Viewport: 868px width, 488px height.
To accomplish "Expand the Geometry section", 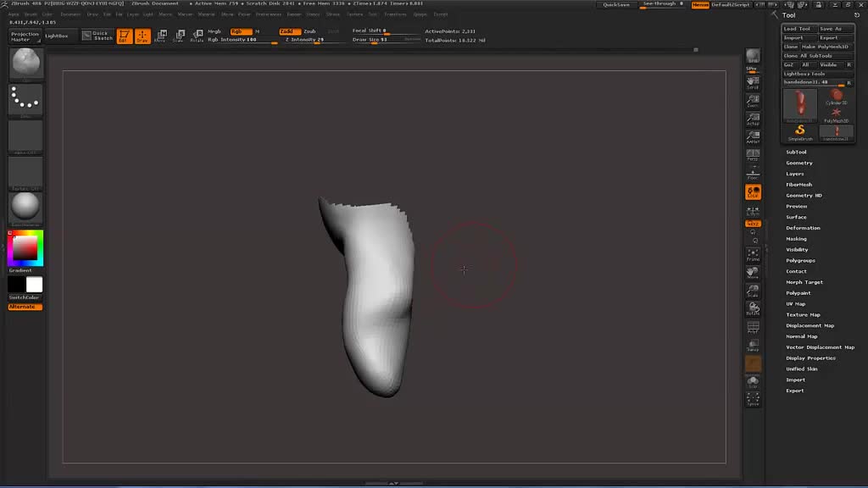I will click(798, 163).
